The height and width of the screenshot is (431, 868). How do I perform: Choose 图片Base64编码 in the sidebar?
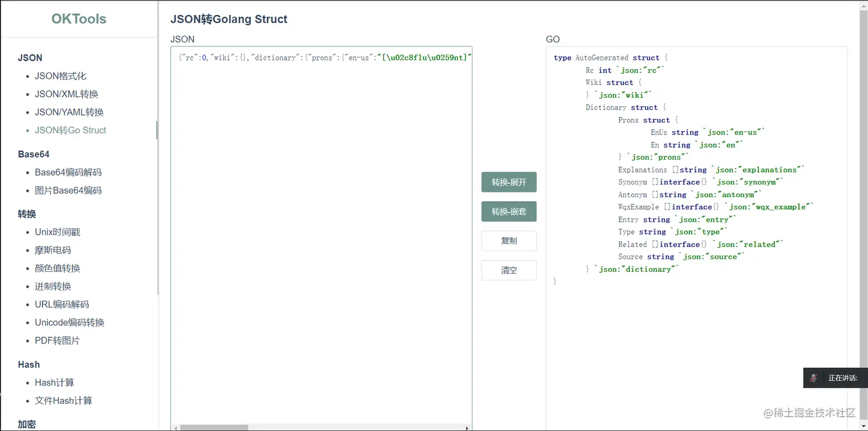[68, 190]
